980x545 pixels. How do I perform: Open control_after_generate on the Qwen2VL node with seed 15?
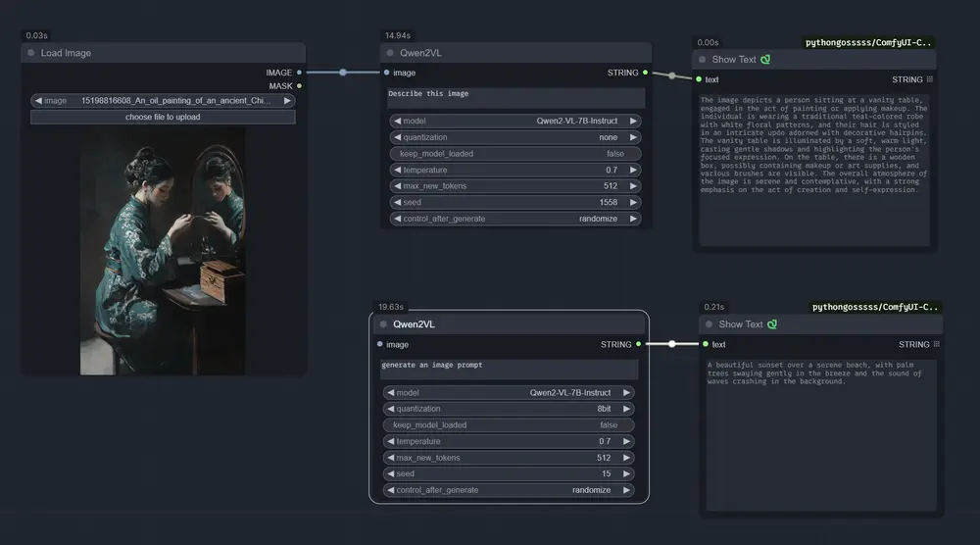coord(509,490)
